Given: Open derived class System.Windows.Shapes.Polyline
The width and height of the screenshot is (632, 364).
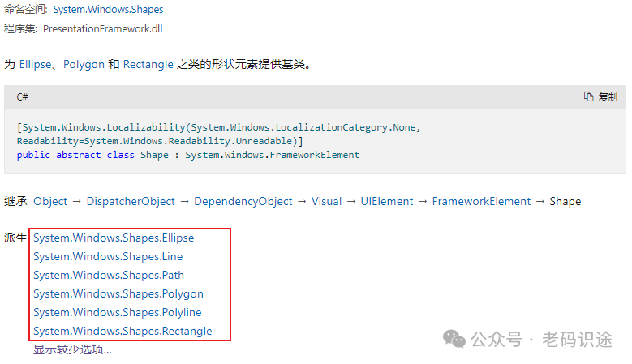Looking at the screenshot, I should click(x=118, y=312).
